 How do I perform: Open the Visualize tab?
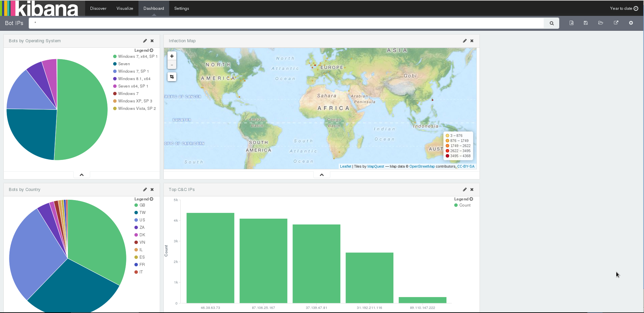pyautogui.click(x=125, y=8)
